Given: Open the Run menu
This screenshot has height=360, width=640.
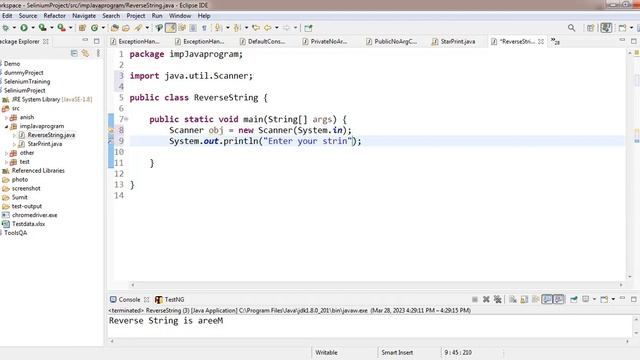Looking at the screenshot, I should pyautogui.click(x=157, y=16).
